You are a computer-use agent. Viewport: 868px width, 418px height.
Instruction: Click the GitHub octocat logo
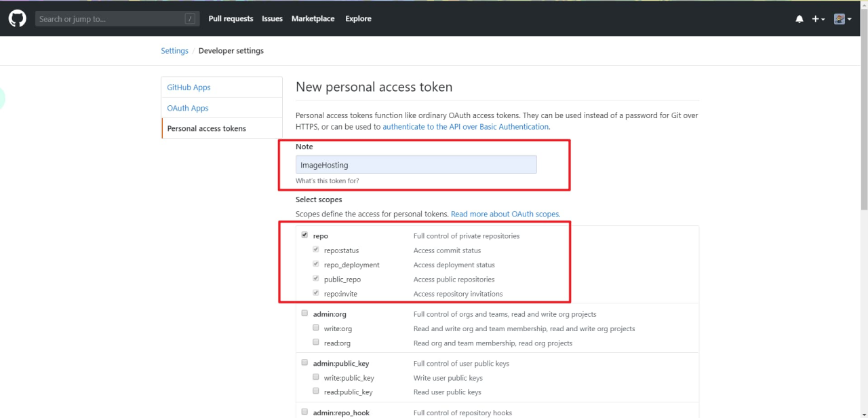pyautogui.click(x=17, y=18)
